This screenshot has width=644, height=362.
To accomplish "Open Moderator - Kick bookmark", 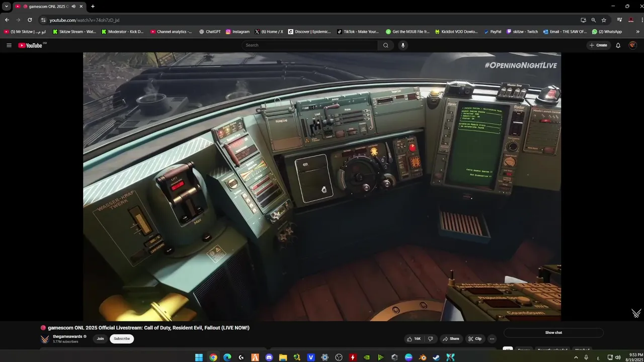I will 122,32.
